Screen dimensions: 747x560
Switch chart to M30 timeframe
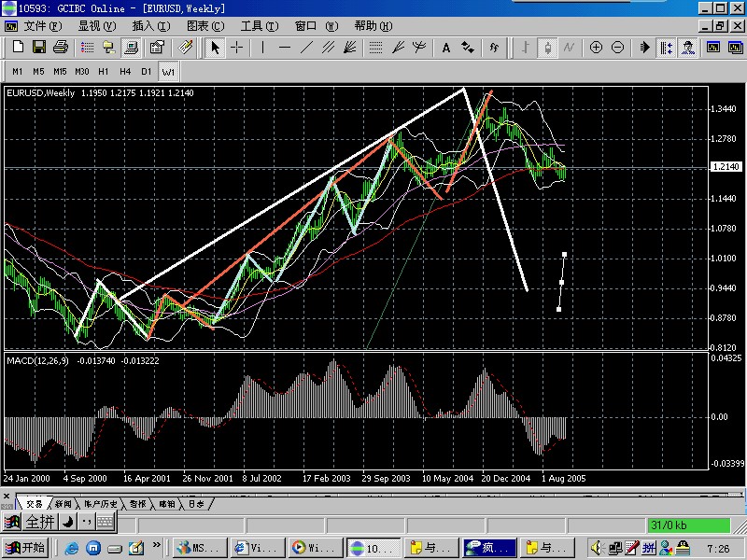pos(82,72)
